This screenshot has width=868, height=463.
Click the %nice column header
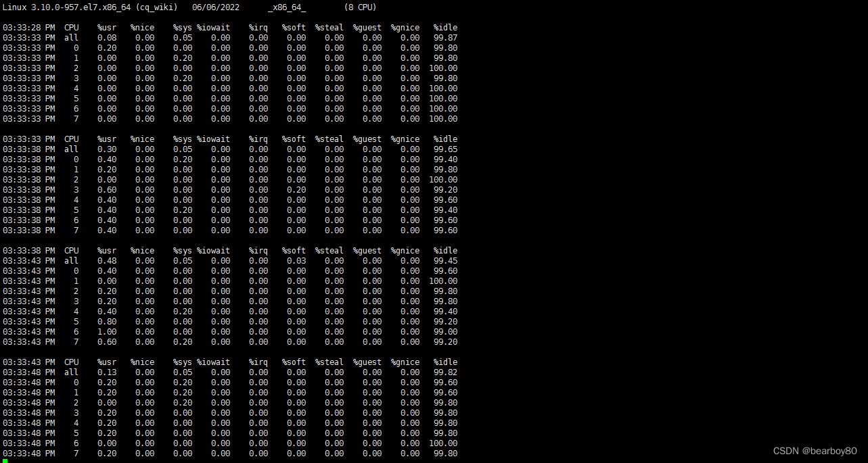click(x=142, y=27)
